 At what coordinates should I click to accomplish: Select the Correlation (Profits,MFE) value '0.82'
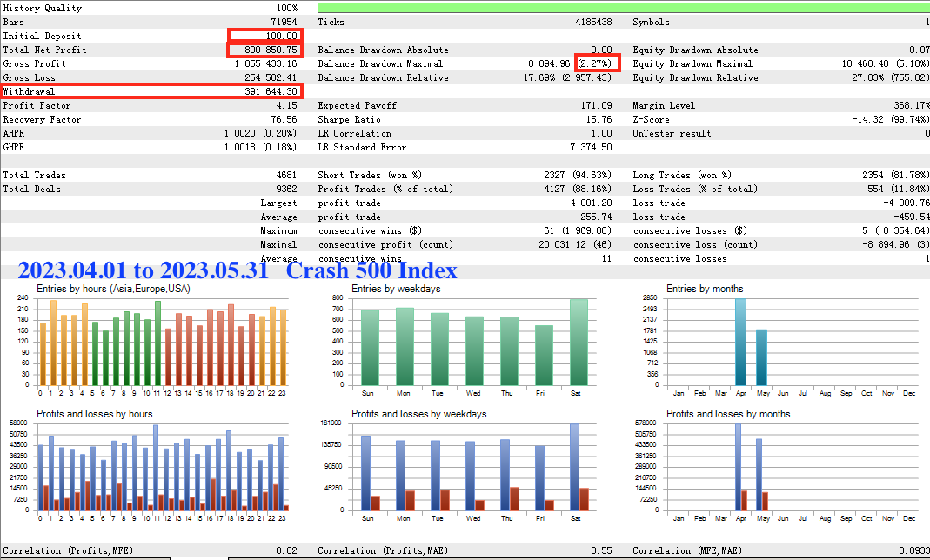pyautogui.click(x=286, y=550)
